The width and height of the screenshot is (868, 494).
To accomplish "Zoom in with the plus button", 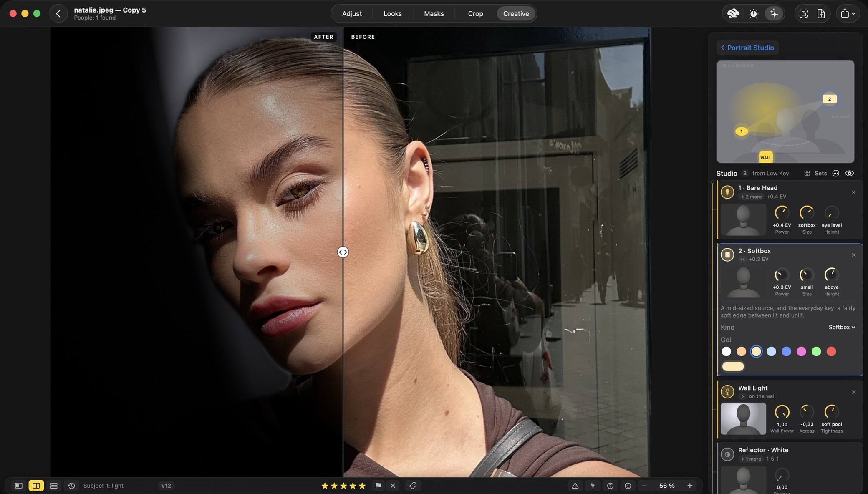I will coord(690,486).
